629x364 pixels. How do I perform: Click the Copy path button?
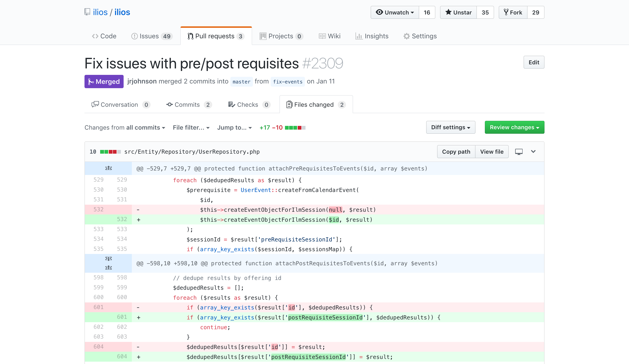pyautogui.click(x=456, y=152)
